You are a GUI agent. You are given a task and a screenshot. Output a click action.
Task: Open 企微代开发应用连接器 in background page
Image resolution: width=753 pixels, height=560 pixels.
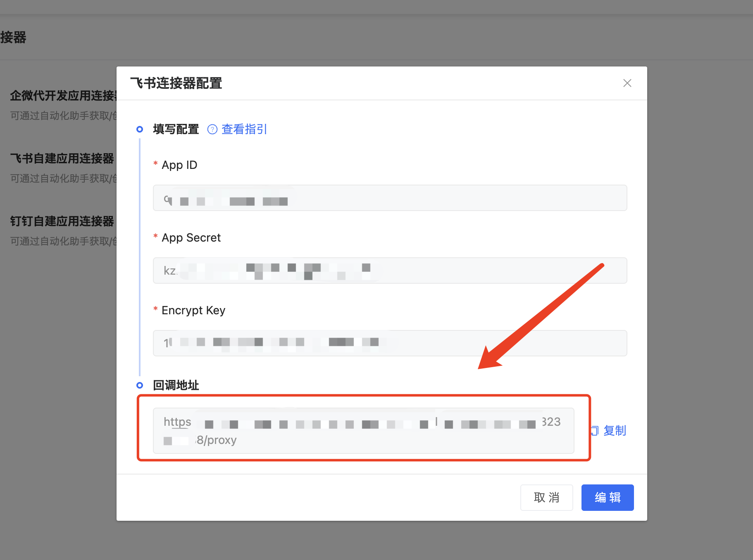tap(63, 95)
